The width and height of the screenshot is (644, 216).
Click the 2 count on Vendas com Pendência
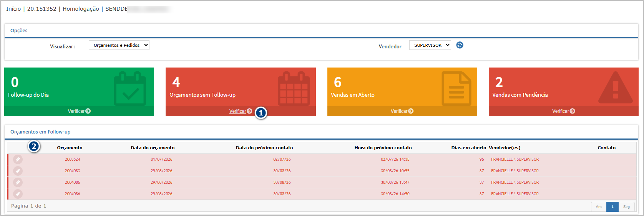pos(499,82)
